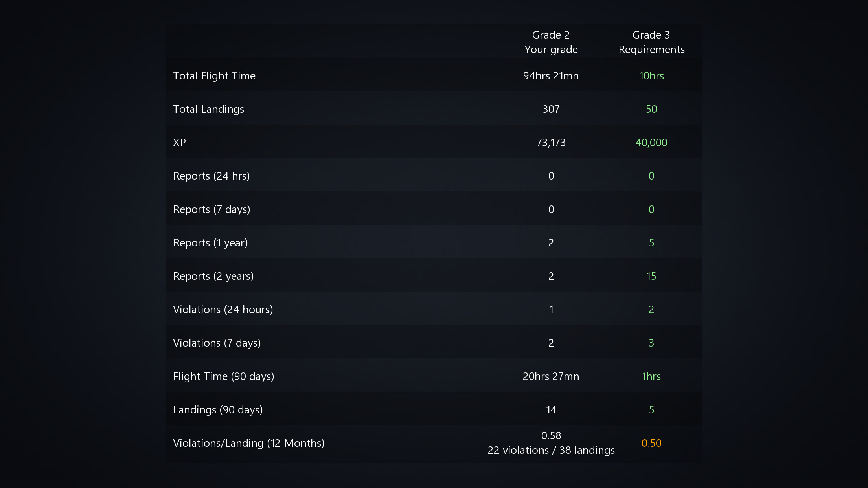The height and width of the screenshot is (488, 868).
Task: Select the Reports (1 year) row
Action: click(434, 242)
